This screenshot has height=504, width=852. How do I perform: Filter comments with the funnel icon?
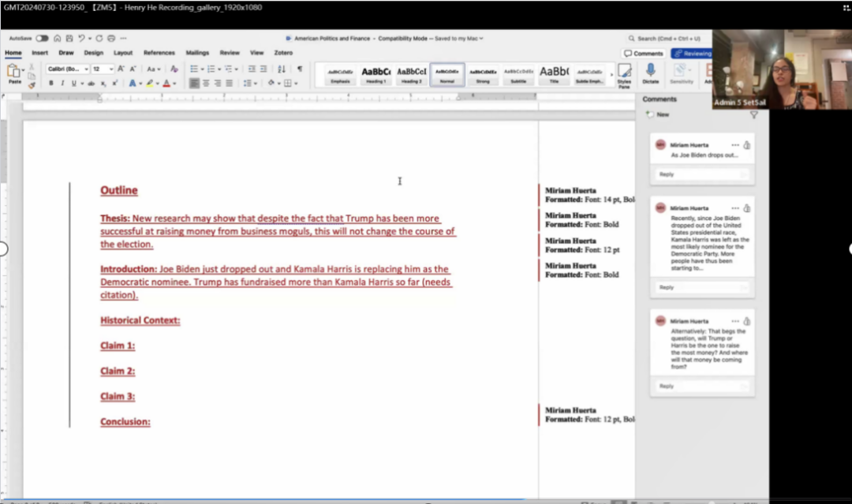click(753, 115)
